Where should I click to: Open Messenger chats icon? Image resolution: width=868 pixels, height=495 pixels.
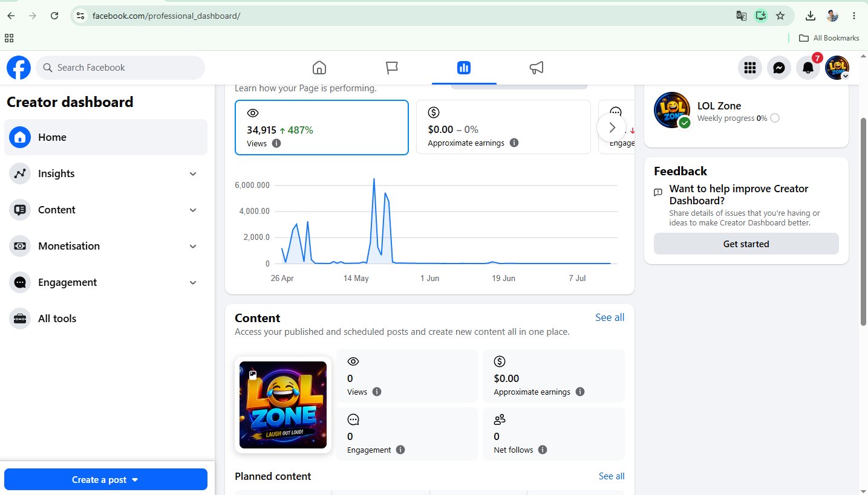pyautogui.click(x=779, y=68)
